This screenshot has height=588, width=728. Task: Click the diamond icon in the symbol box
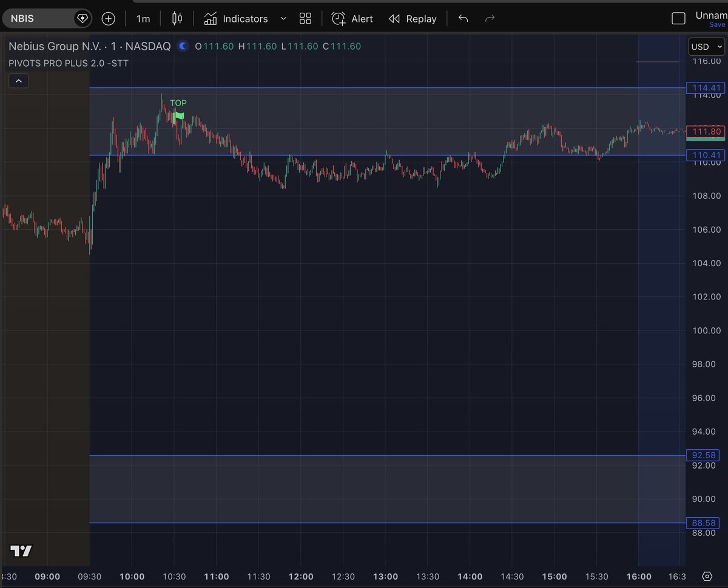tap(82, 19)
